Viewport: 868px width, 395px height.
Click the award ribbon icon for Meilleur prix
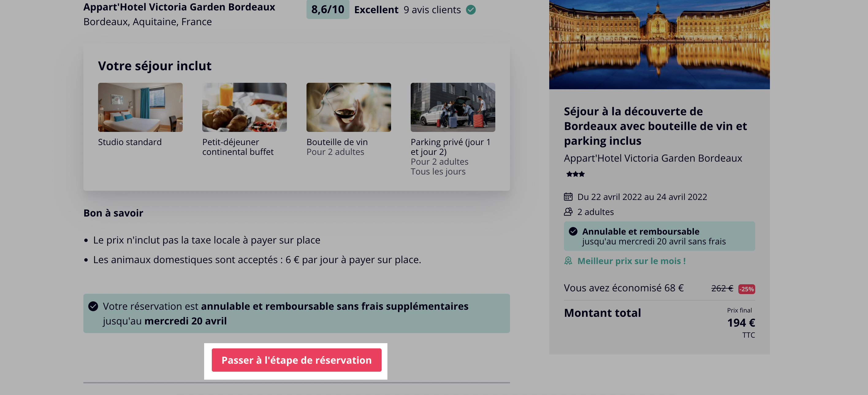coord(568,261)
